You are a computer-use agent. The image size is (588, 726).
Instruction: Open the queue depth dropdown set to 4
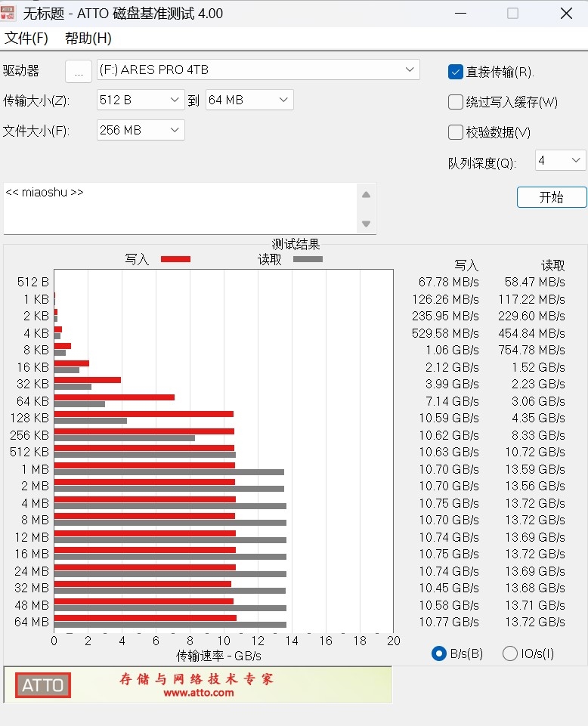pyautogui.click(x=560, y=160)
